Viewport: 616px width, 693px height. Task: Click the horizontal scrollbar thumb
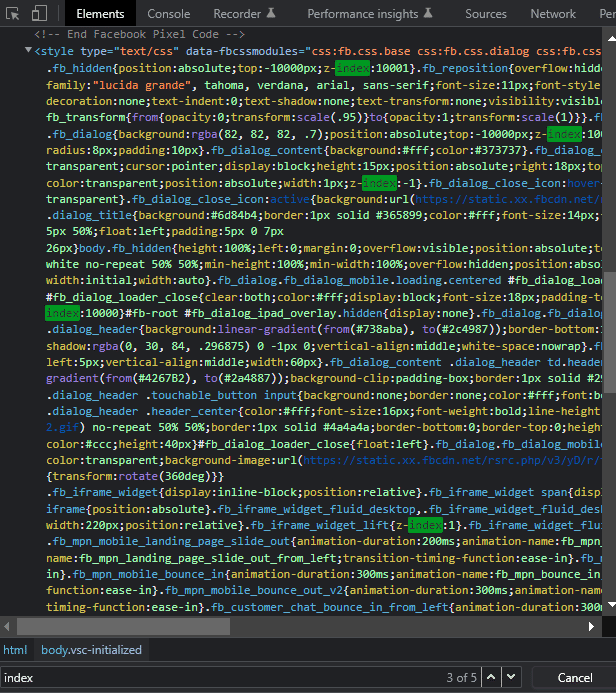tap(123, 626)
